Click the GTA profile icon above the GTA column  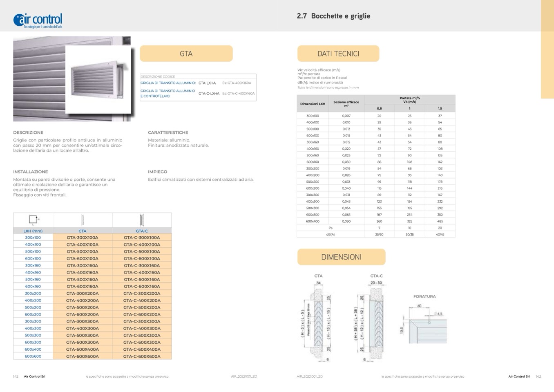[x=83, y=220]
